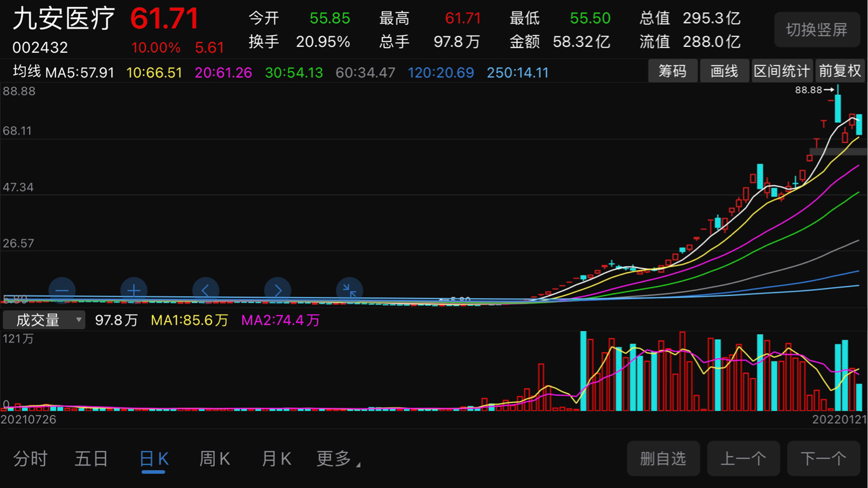868x488 pixels.
Task: Open the 成交量 indicator dropdown
Action: pos(44,320)
